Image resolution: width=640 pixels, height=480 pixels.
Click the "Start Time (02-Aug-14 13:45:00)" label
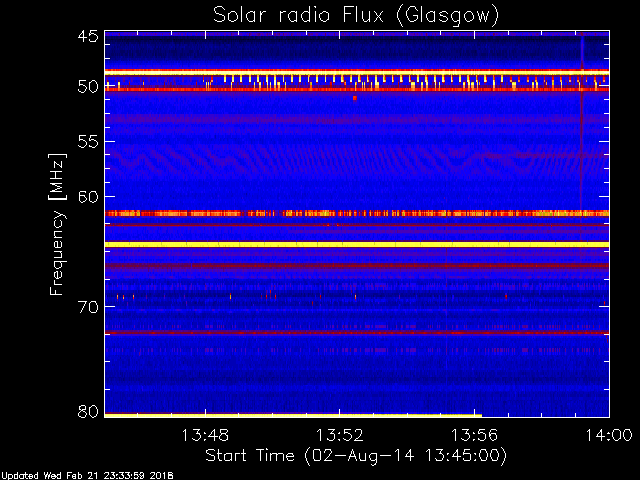coord(356,456)
